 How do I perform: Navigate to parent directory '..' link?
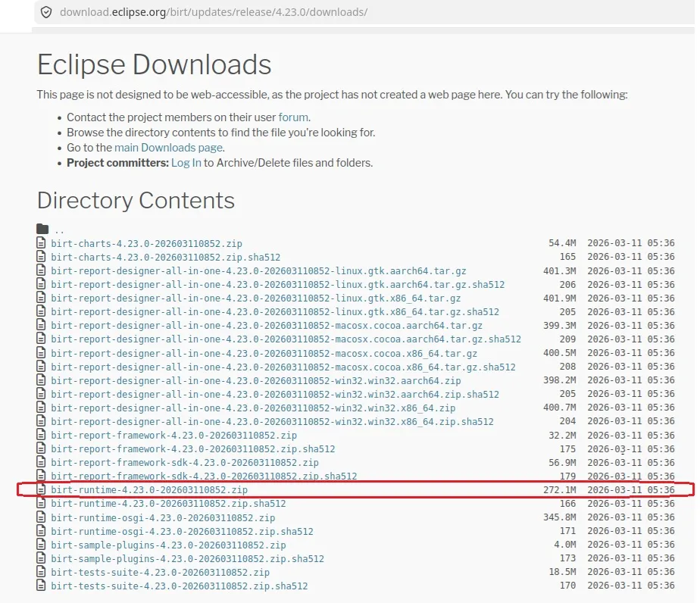[x=59, y=230]
